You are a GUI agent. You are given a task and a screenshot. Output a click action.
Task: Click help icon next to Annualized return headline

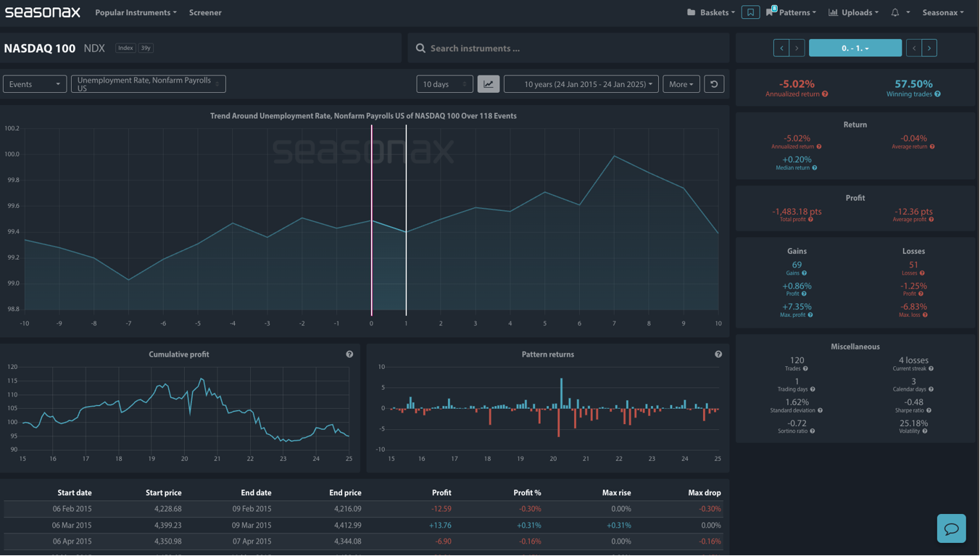click(825, 94)
